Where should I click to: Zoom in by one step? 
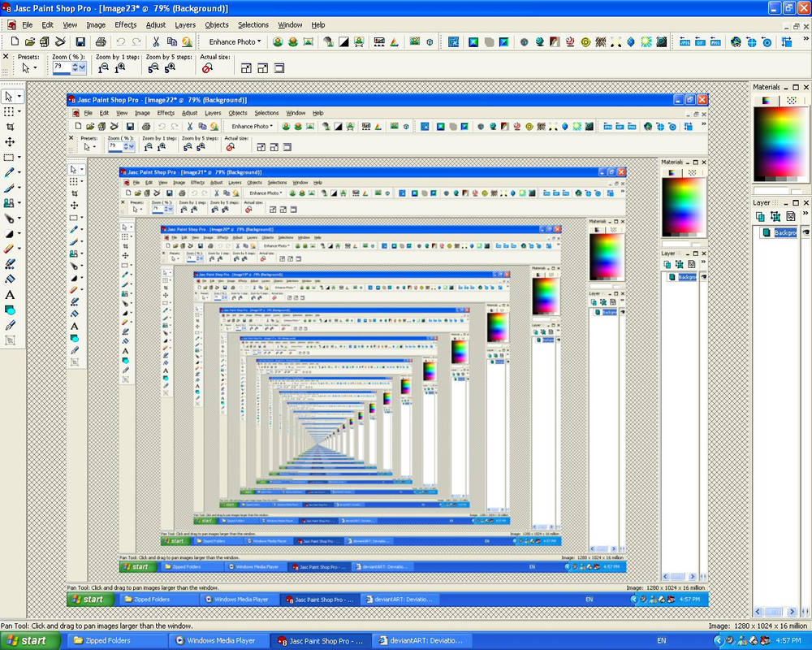pos(119,68)
